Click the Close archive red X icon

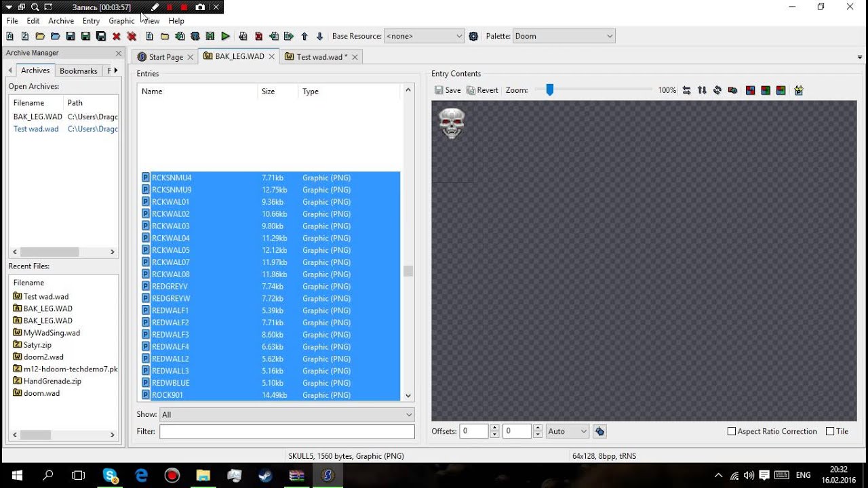(117, 36)
